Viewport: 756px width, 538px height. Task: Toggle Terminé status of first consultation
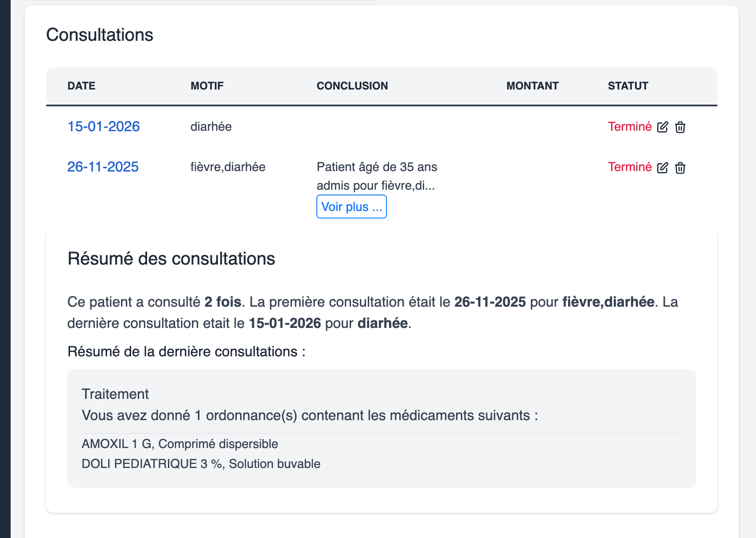[x=630, y=126]
